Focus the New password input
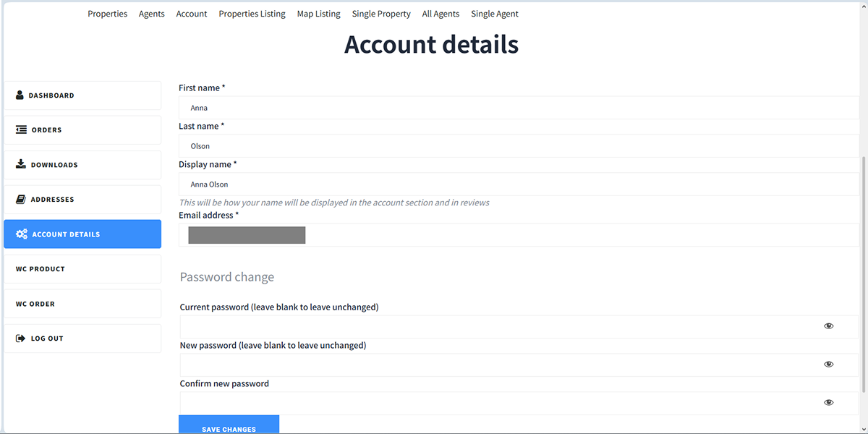 coord(519,365)
